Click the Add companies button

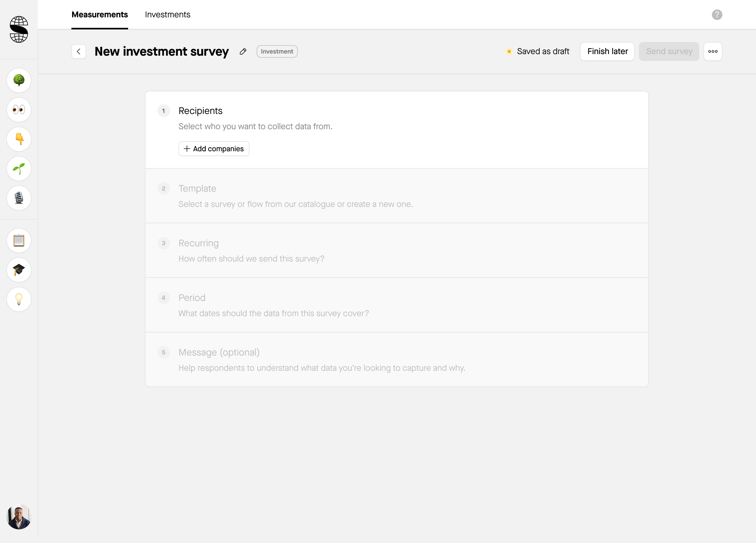[214, 149]
